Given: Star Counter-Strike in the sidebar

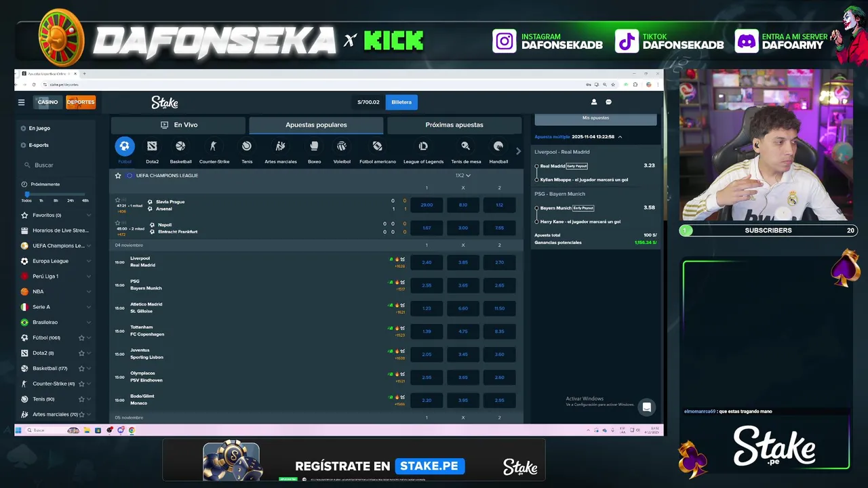Looking at the screenshot, I should [x=81, y=384].
